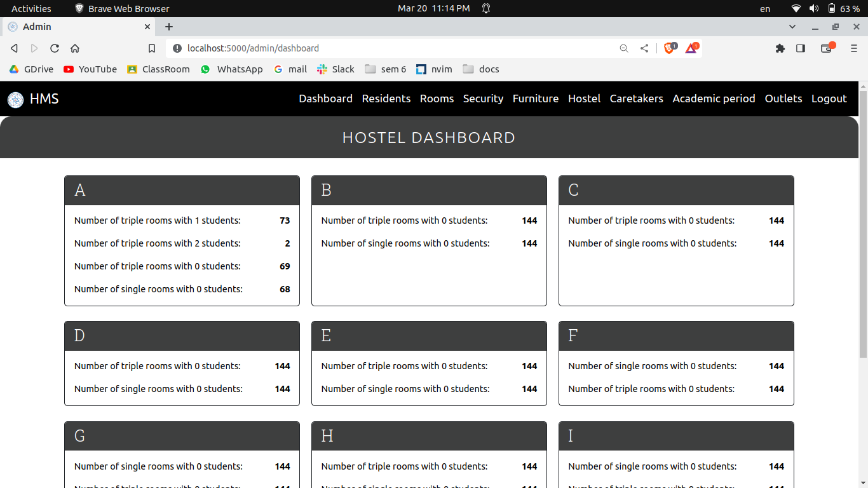Open Brave Shields panel

point(668,48)
